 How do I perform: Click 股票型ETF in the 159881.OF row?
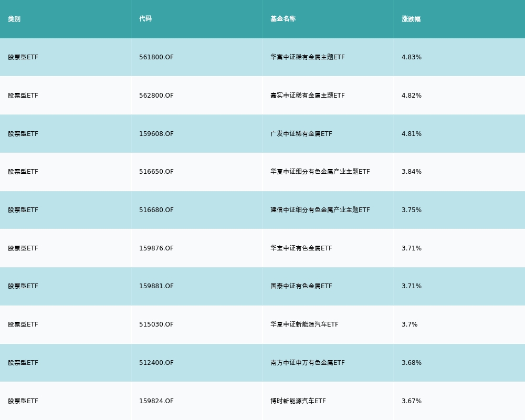point(23,286)
